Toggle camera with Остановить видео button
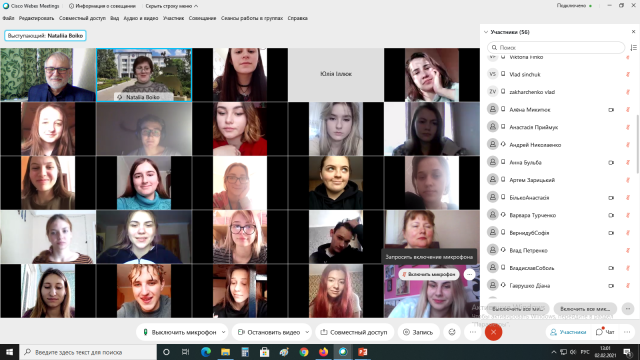 269,332
